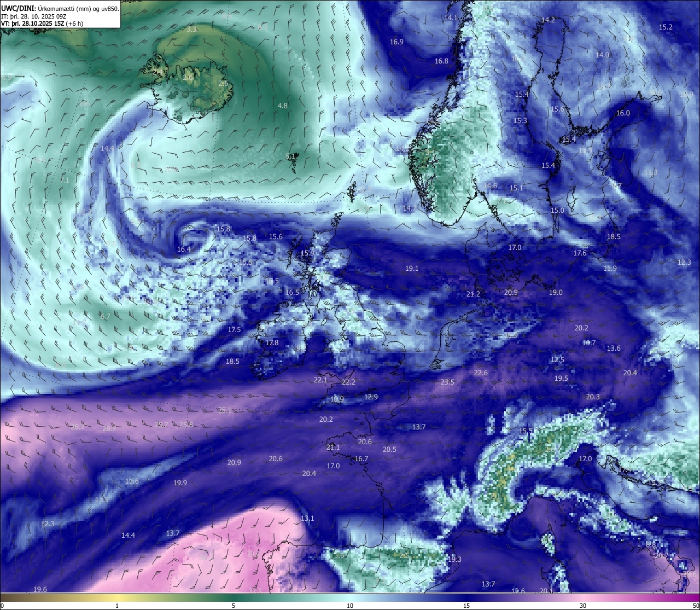This screenshot has width=700, height=610.
Task: Click the 15.0 value in the Baltic
Action: coord(557,211)
